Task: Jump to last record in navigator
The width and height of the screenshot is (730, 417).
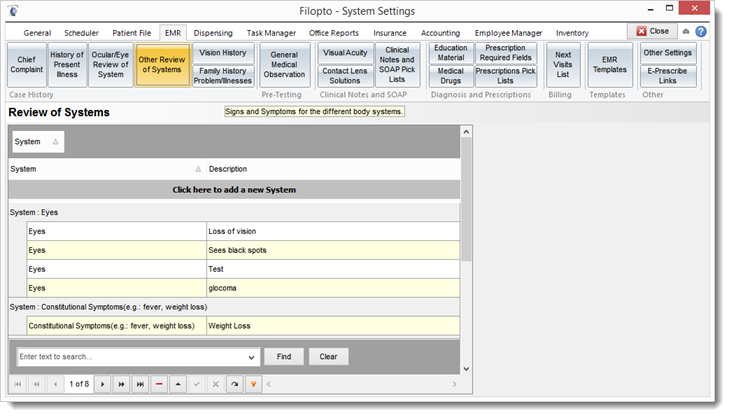Action: [140, 384]
